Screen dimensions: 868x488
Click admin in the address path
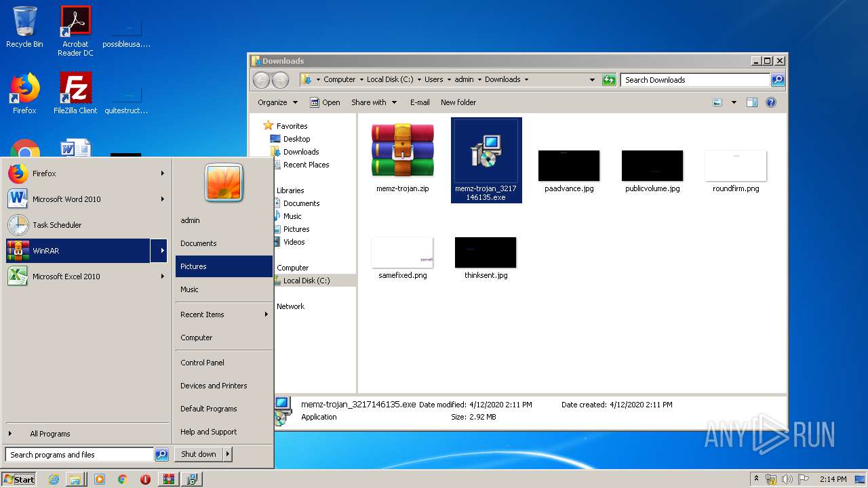click(x=464, y=79)
